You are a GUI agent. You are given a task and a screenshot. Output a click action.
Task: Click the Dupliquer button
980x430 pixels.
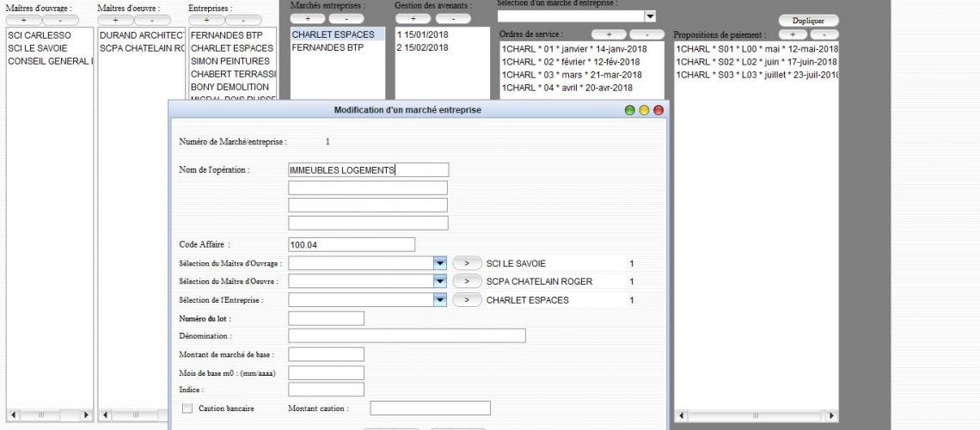pyautogui.click(x=808, y=21)
